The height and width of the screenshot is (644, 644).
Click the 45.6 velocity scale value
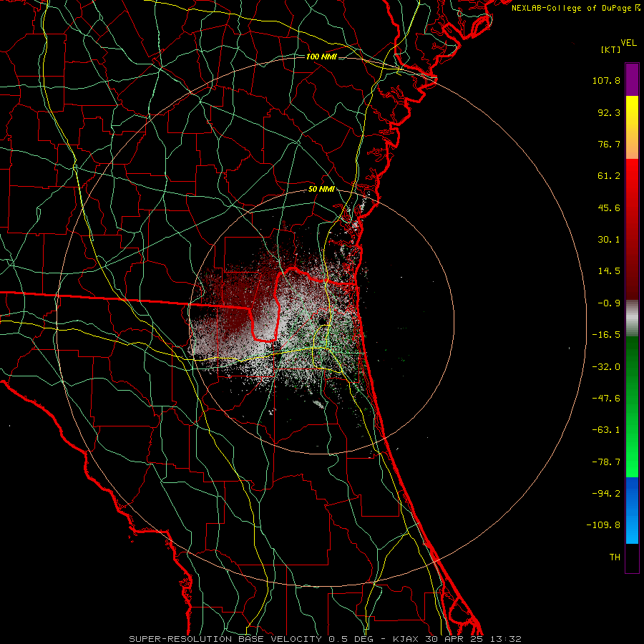coord(609,208)
